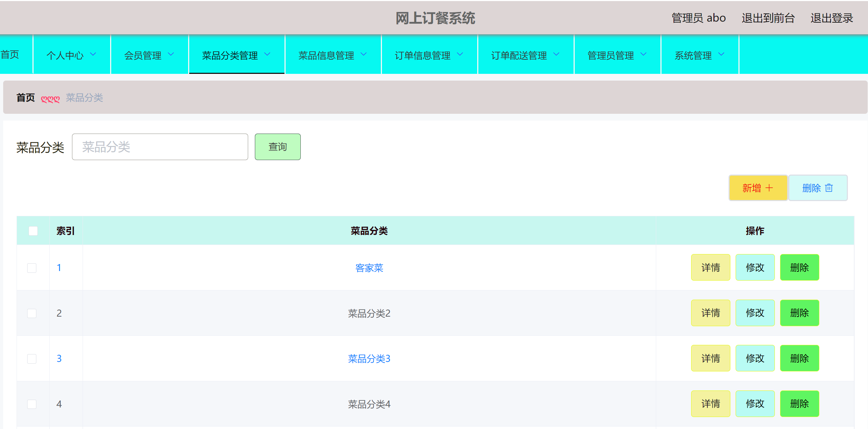
Task: Switch to the 菜品信息管理 tab
Action: click(x=333, y=55)
